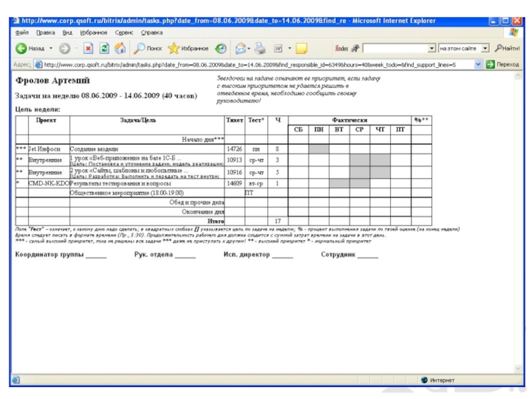Go to the Home page icon
Image resolution: width=532 pixels, height=399 pixels.
pyautogui.click(x=120, y=49)
